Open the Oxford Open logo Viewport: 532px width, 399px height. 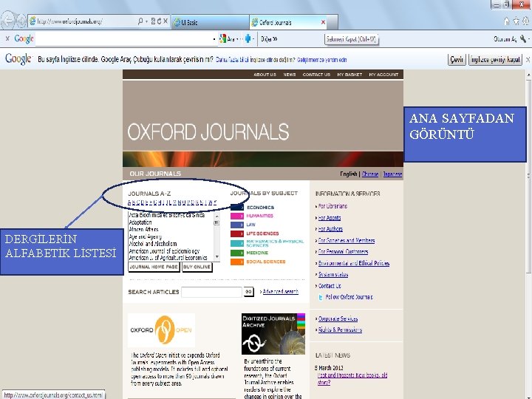[x=161, y=330]
